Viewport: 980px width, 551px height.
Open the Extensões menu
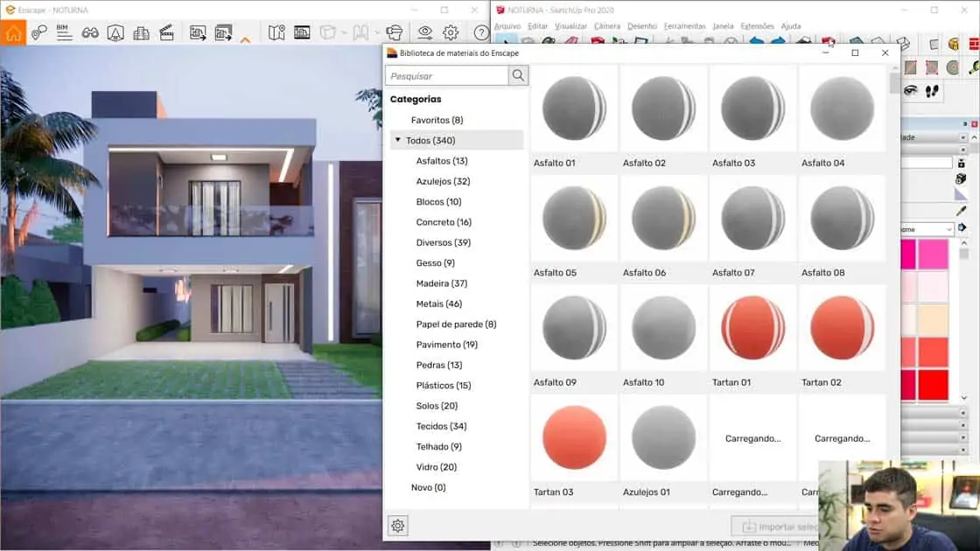[x=757, y=26]
